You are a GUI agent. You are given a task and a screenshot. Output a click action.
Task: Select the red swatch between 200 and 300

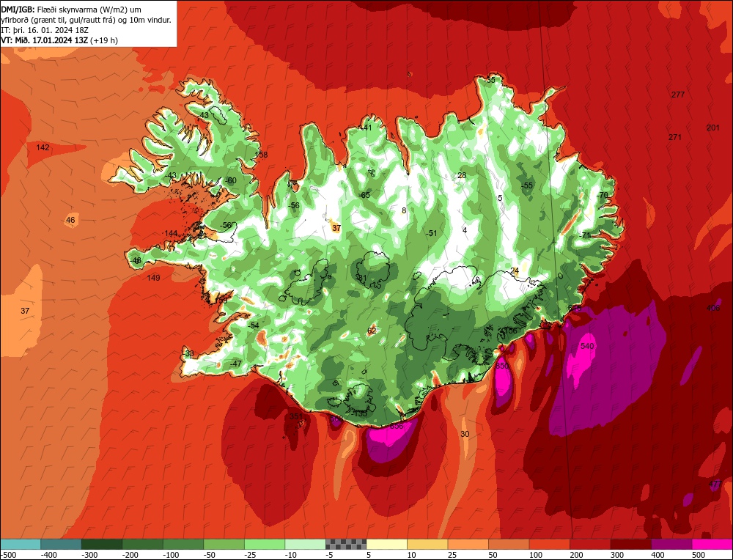coord(590,544)
